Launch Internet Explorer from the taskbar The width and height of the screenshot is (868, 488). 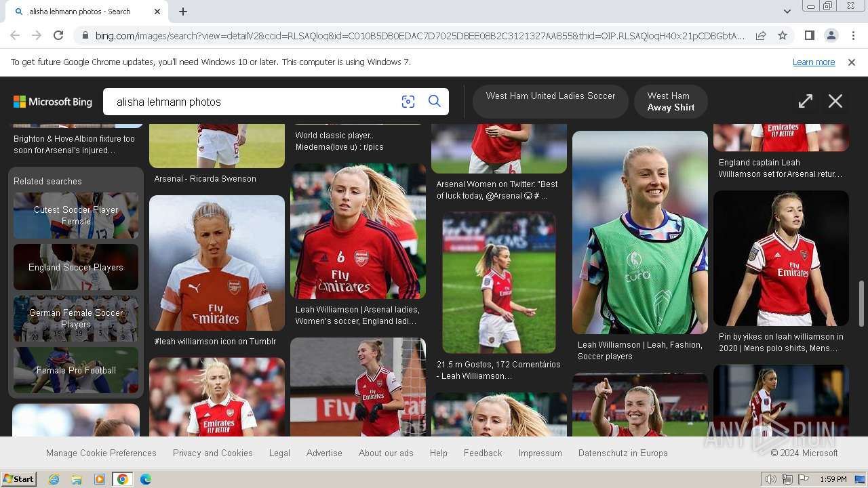coord(54,479)
